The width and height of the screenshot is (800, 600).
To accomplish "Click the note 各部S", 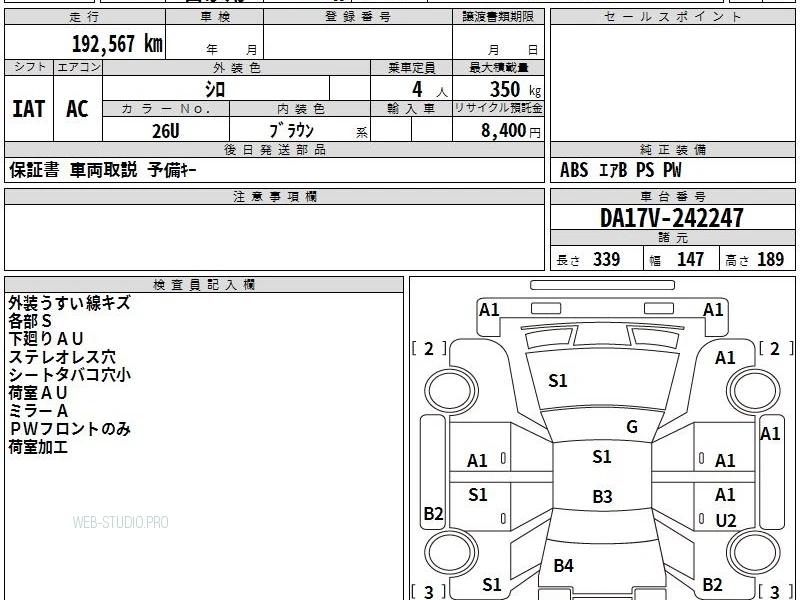I will pyautogui.click(x=30, y=321).
